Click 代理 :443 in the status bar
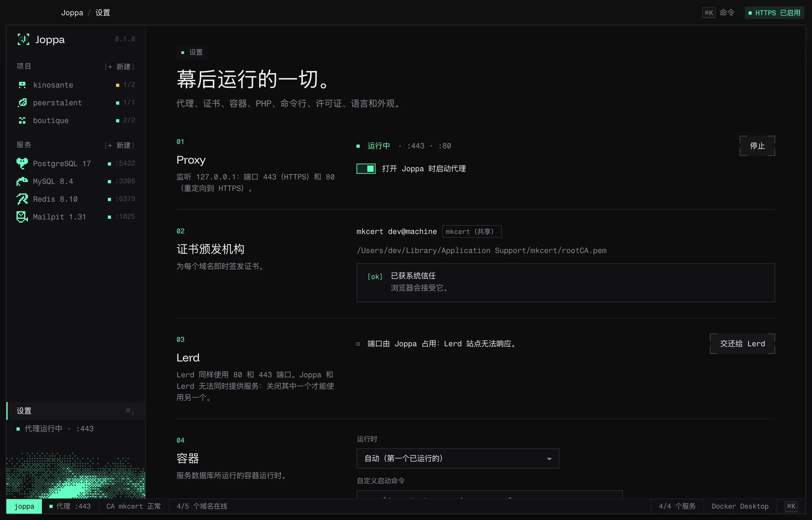The width and height of the screenshot is (812, 520). (x=70, y=506)
